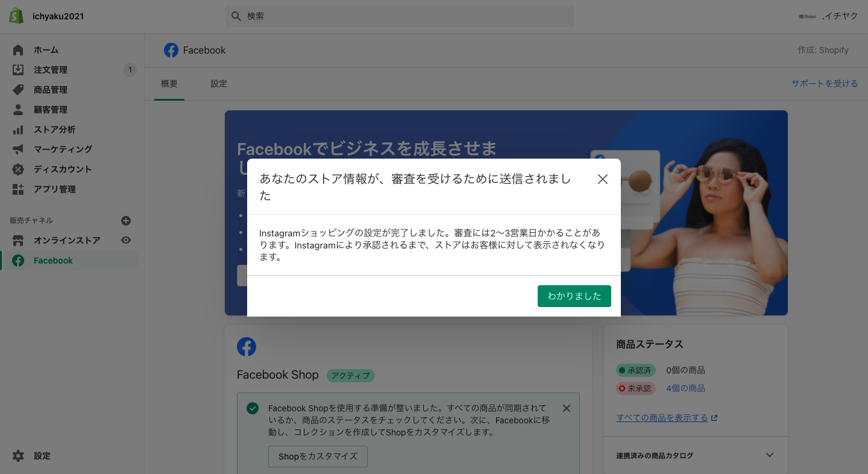
Task: Click Shopをカスタマイズ button
Action: pos(318,457)
